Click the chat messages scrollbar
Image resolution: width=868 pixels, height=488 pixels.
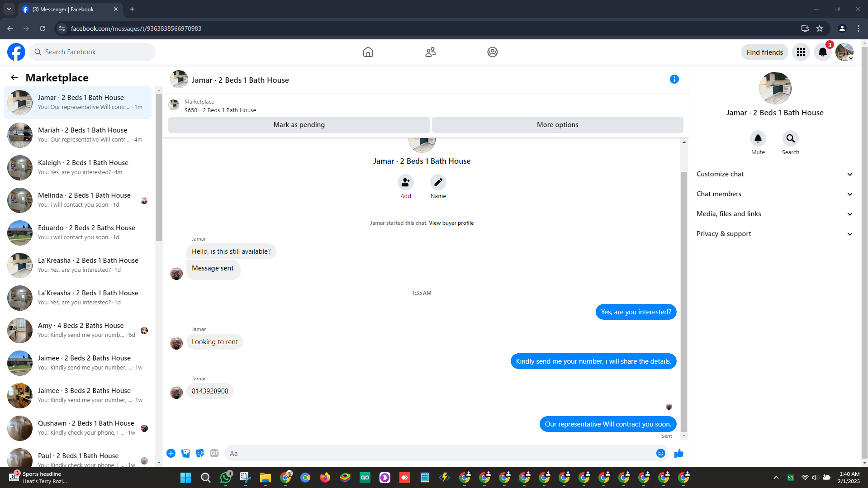point(684,302)
